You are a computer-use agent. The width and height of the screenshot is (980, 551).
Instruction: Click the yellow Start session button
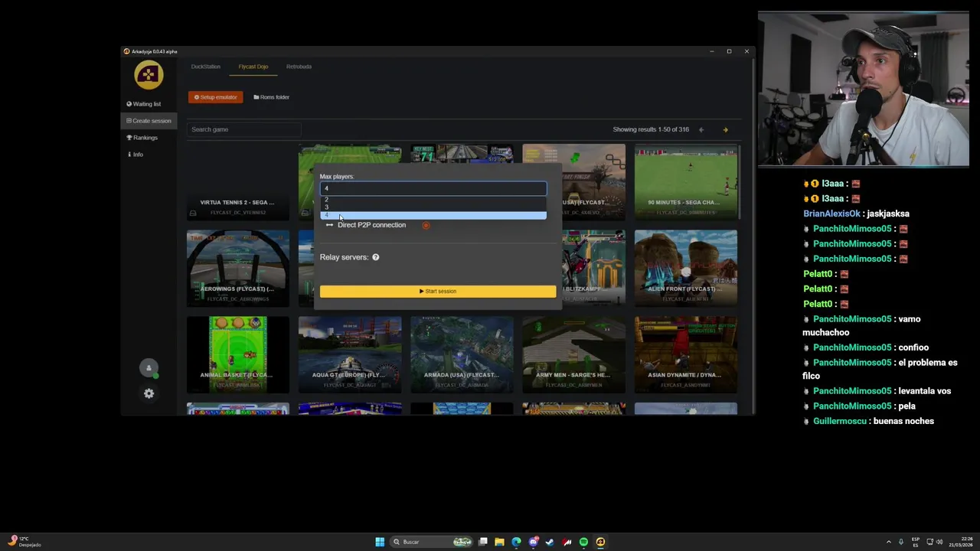[438, 292]
